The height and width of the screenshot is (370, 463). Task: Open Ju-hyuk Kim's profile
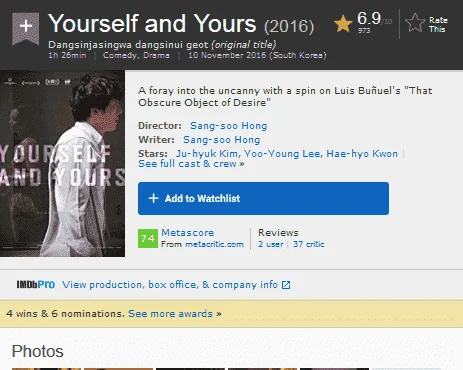pos(207,154)
